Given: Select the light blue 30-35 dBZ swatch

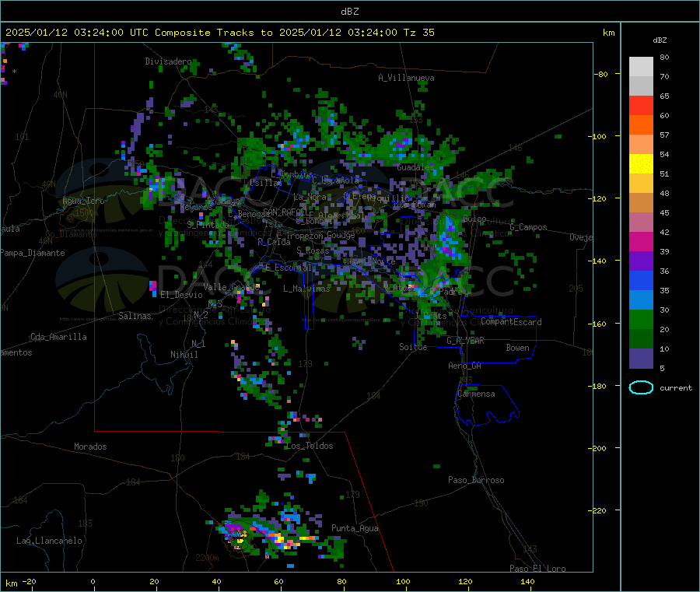Looking at the screenshot, I should click(641, 300).
